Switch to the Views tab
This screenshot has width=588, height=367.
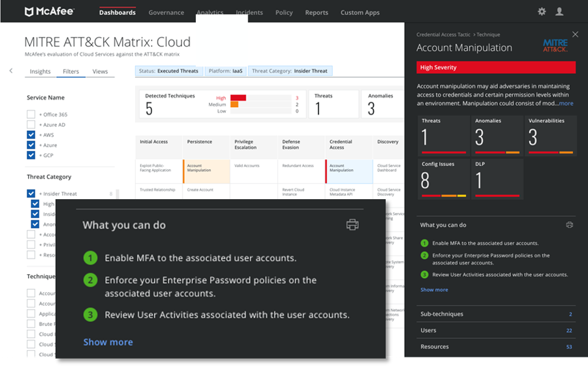click(x=100, y=71)
